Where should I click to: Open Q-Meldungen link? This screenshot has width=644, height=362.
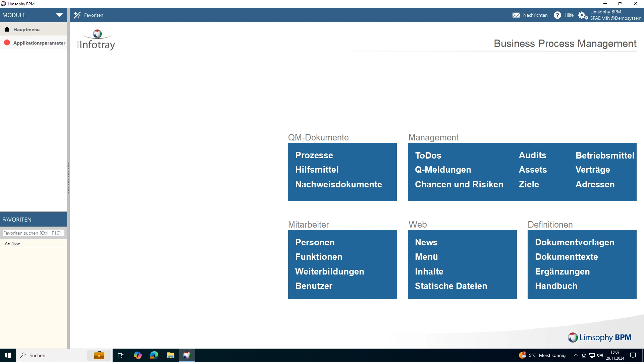[x=443, y=170]
